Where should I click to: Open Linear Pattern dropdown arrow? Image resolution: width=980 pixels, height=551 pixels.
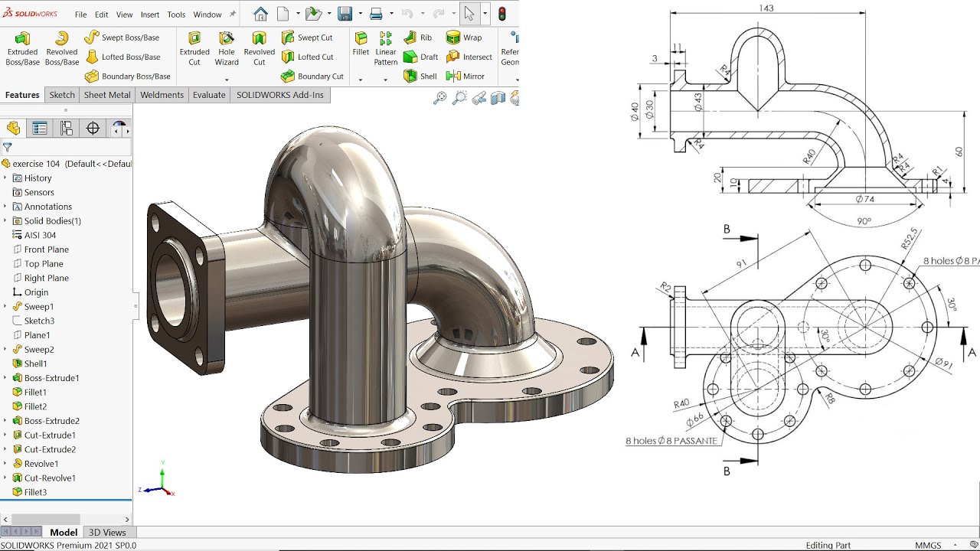coord(385,80)
